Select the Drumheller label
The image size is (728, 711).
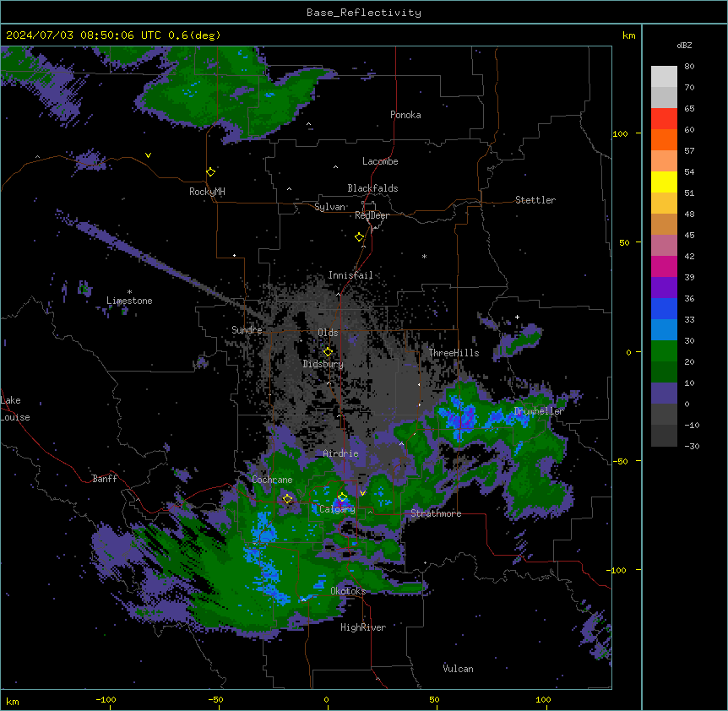coord(539,411)
